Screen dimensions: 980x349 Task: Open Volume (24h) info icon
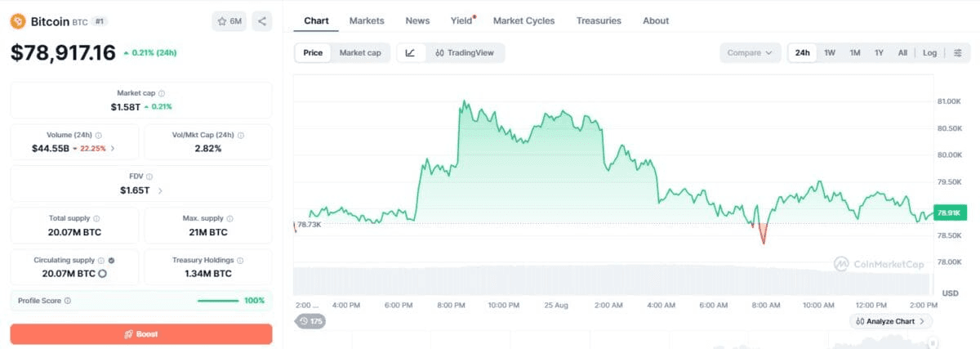99,135
